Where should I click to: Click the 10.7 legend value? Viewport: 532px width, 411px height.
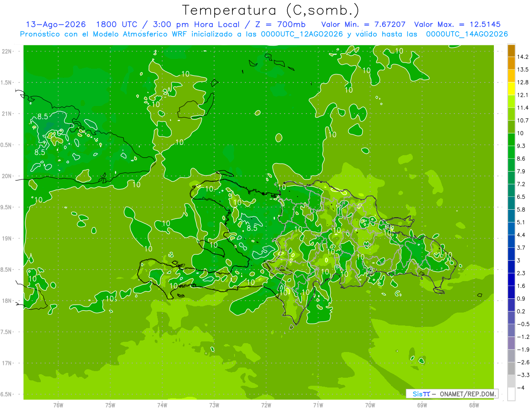[x=523, y=121]
